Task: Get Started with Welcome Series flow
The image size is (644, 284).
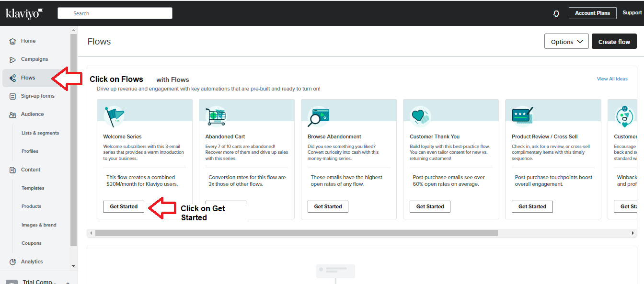Action: 124,207
